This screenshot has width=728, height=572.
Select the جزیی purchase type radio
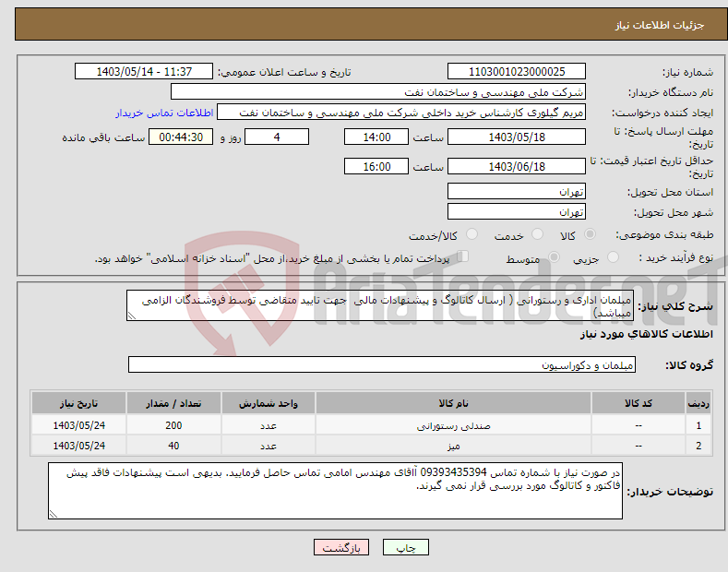coord(613,257)
